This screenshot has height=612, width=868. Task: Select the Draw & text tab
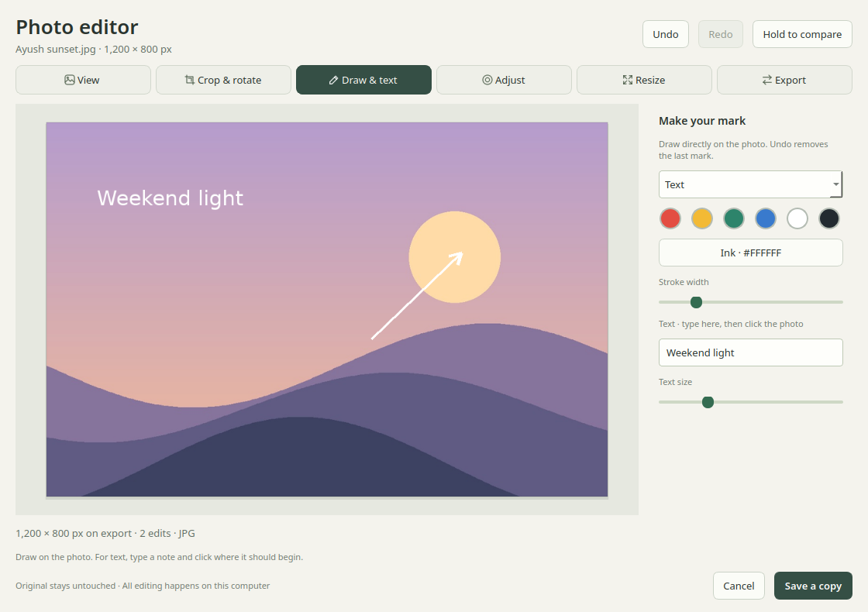pyautogui.click(x=363, y=80)
